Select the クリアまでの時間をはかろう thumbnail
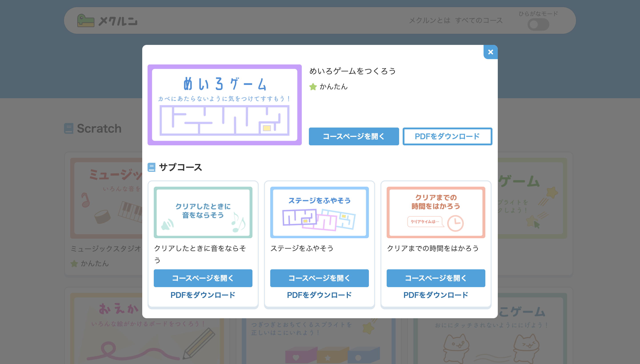 coord(436,212)
